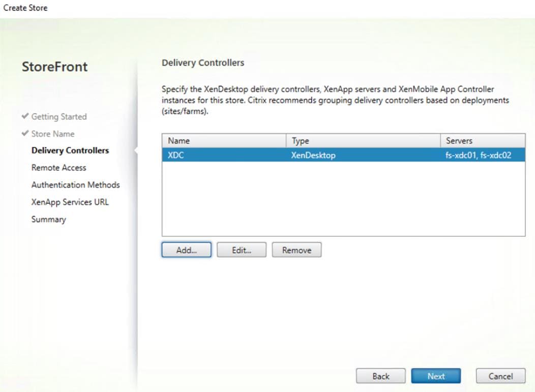This screenshot has height=392, width=535.
Task: Open the XenApp Services URL step
Action: pyautogui.click(x=70, y=202)
